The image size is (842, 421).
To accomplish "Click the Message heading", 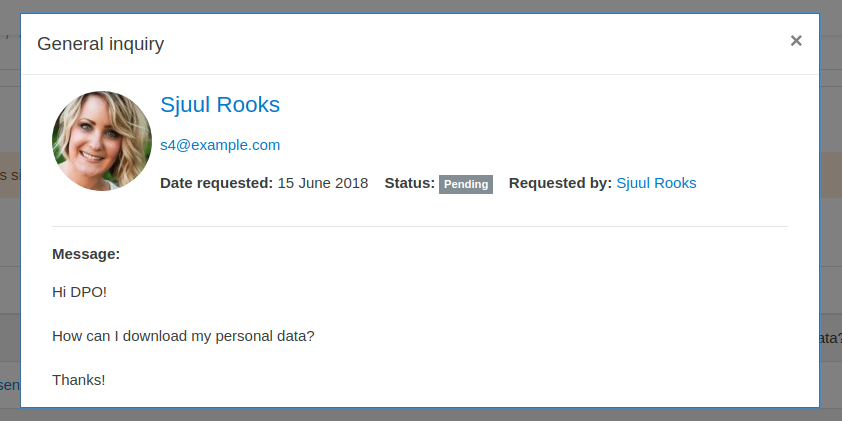I will click(86, 254).
